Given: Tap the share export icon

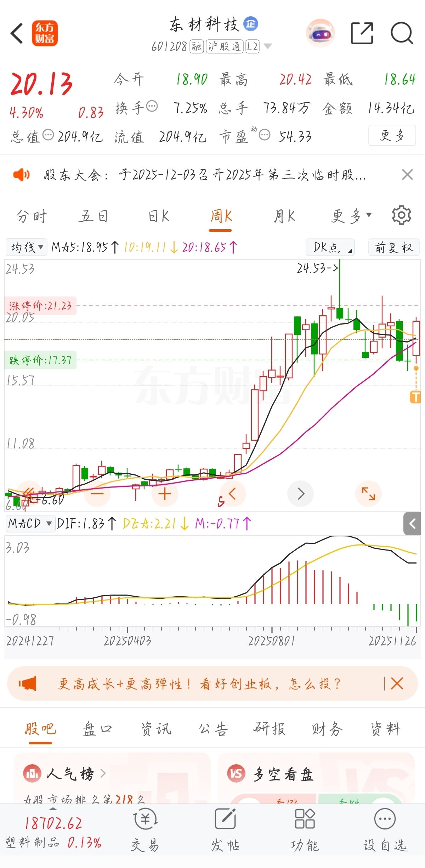Looking at the screenshot, I should point(362,33).
